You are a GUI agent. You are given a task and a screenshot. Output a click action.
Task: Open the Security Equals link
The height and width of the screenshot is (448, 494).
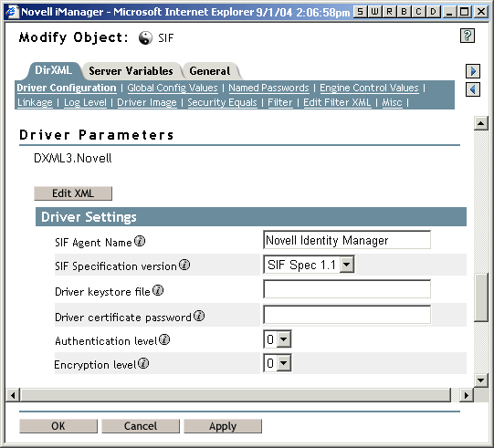(222, 102)
